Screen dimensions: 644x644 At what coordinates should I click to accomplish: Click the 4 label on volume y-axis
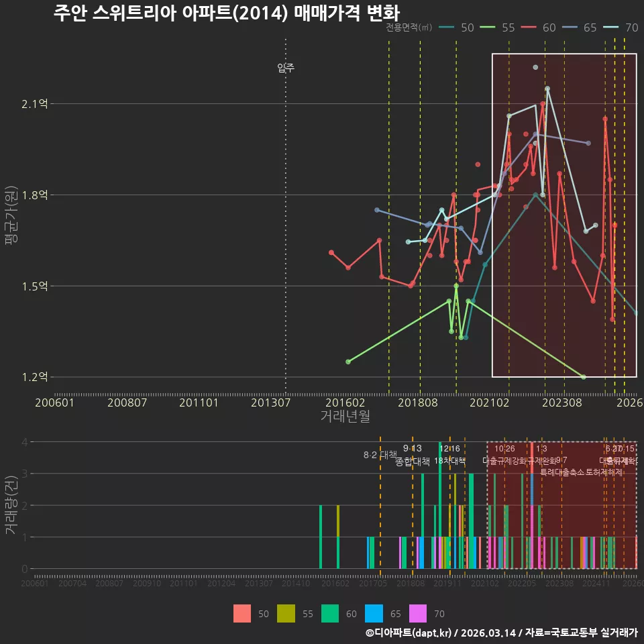click(x=25, y=442)
